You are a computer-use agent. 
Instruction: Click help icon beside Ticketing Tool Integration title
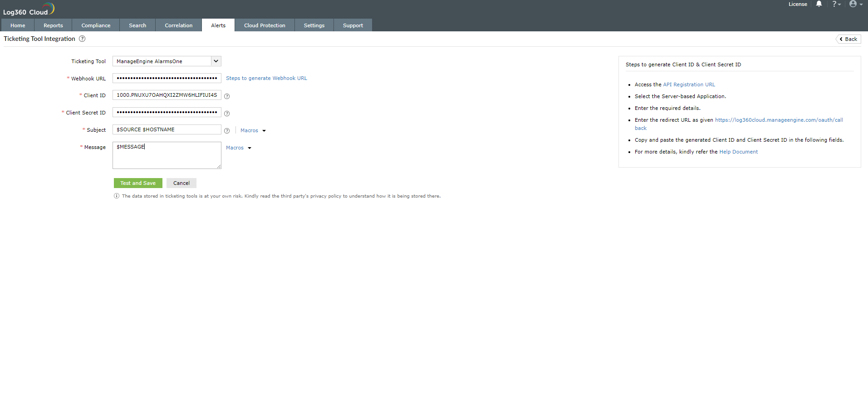coord(82,39)
